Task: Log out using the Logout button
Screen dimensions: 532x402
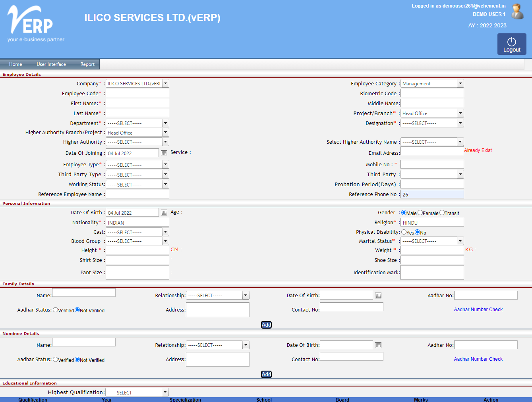Action: click(x=512, y=44)
